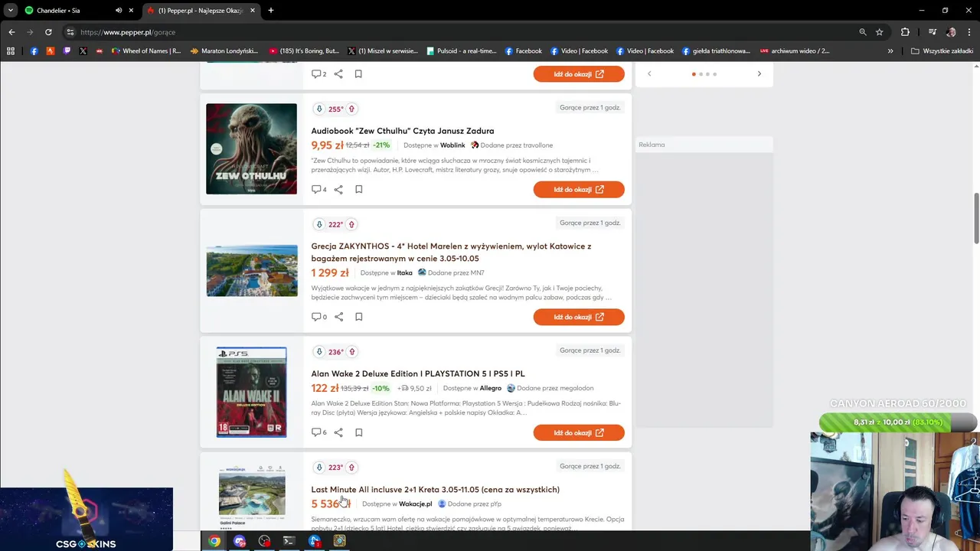Open the media controls icon in toolbar
Screen dimensions: 980x551
932,32
